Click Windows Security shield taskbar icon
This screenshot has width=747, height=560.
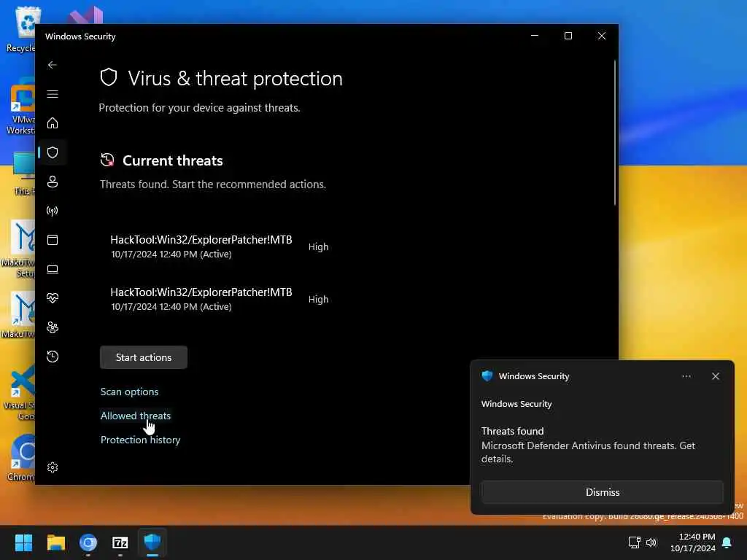[x=152, y=542]
